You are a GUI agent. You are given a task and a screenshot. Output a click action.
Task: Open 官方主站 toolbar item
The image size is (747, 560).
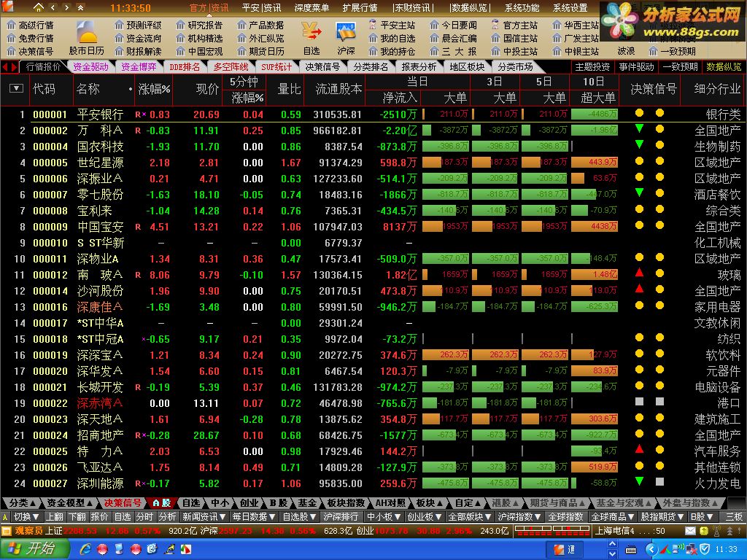514,25
